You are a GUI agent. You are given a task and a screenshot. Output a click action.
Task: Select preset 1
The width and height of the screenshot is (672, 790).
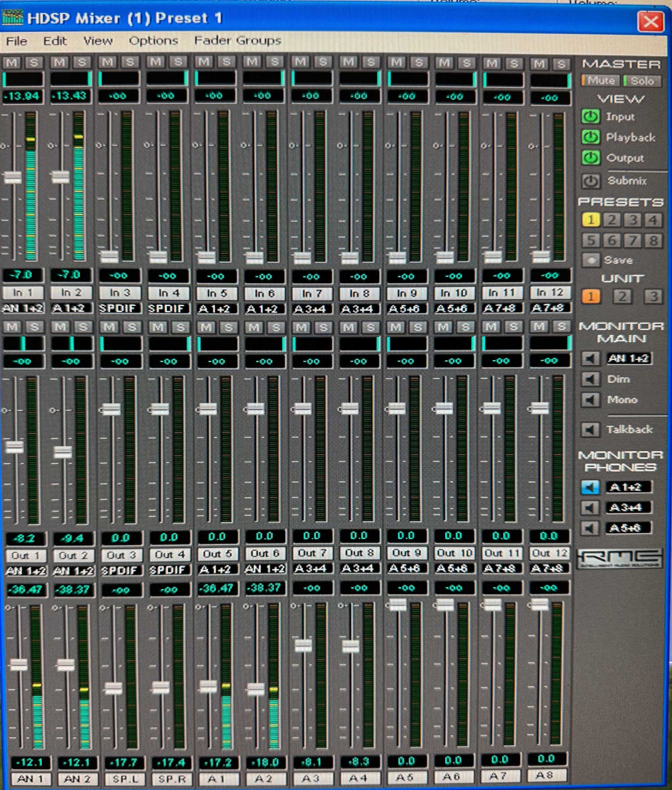pyautogui.click(x=590, y=220)
